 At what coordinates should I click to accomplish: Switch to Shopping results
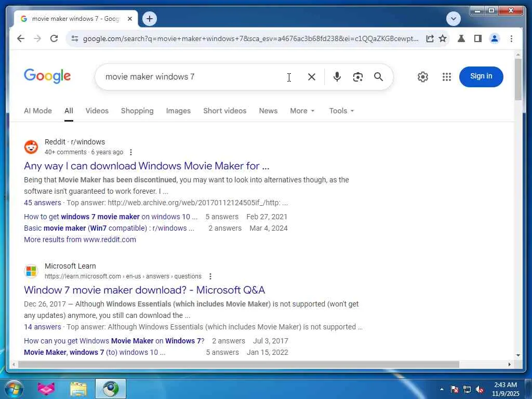pos(137,111)
